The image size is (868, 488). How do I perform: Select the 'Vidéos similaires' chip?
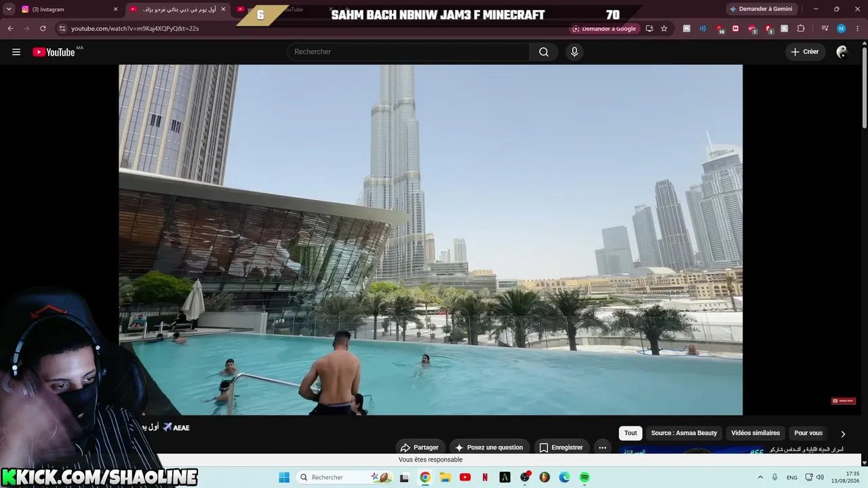click(x=755, y=433)
